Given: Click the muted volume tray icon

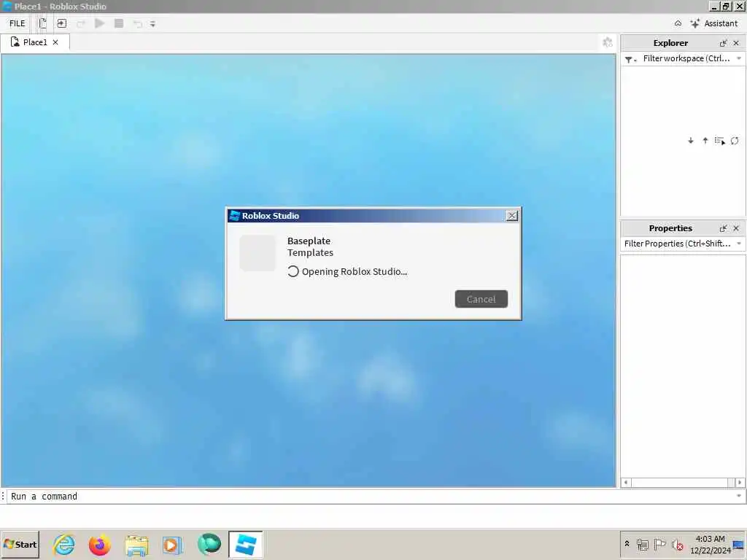Looking at the screenshot, I should (678, 544).
